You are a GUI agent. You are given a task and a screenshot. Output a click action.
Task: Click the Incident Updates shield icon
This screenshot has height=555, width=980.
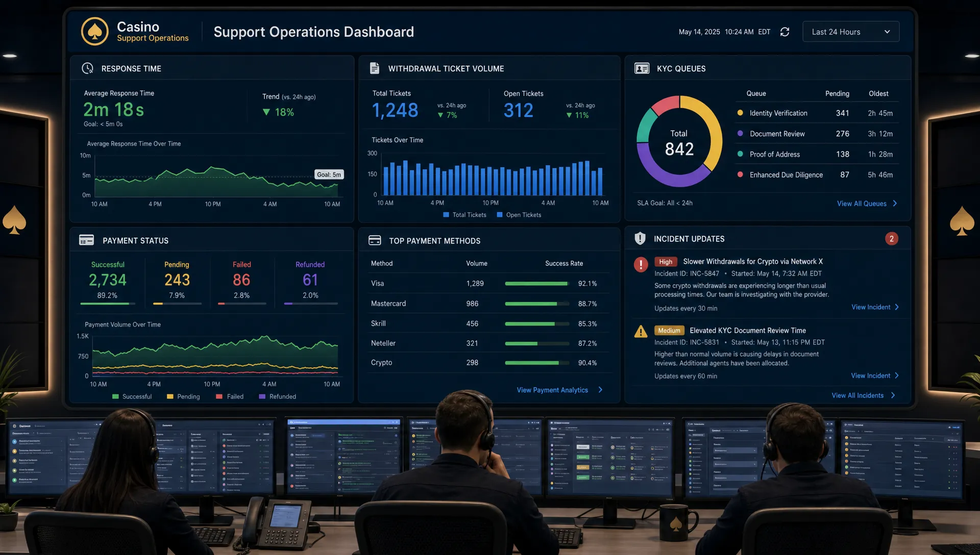640,238
